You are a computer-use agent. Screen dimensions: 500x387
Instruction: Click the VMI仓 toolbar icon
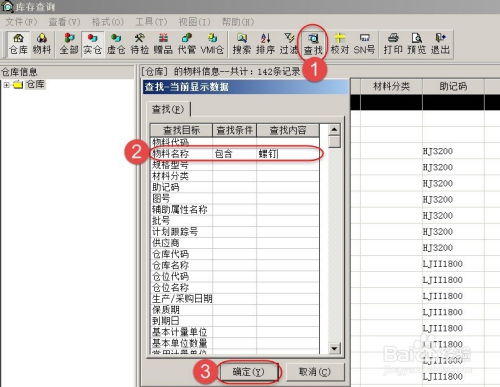[212, 44]
